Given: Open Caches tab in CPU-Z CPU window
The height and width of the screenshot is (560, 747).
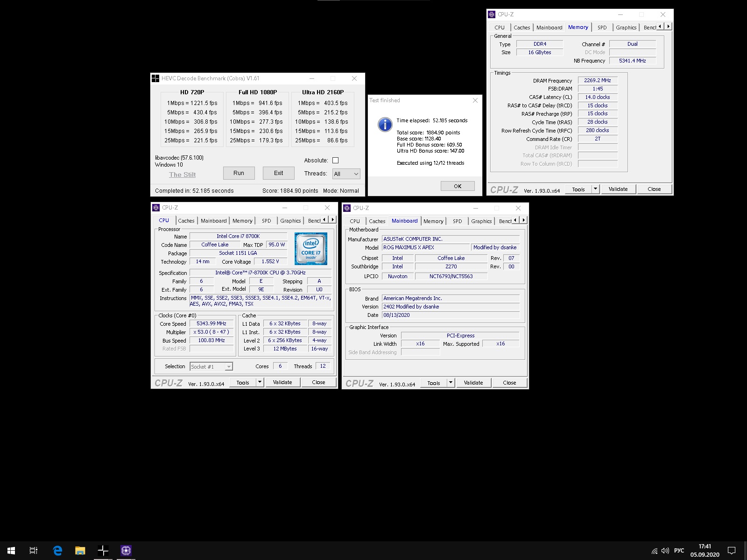Looking at the screenshot, I should (x=186, y=221).
